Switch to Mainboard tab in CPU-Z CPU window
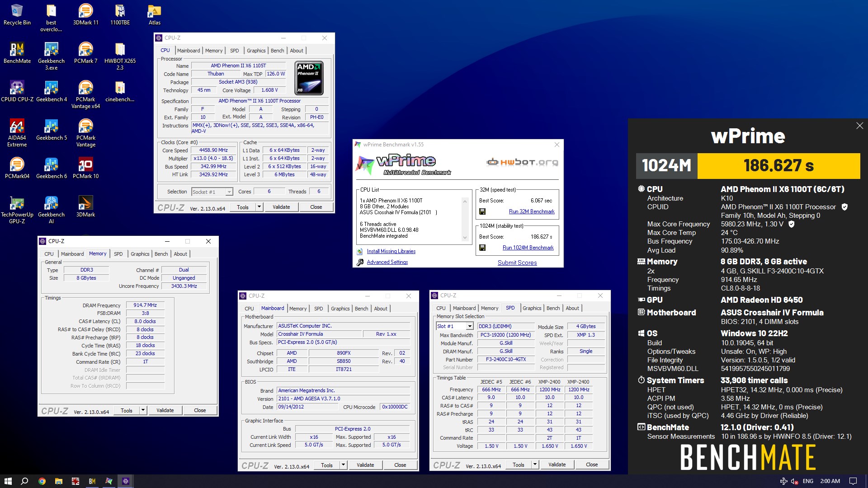 (189, 51)
